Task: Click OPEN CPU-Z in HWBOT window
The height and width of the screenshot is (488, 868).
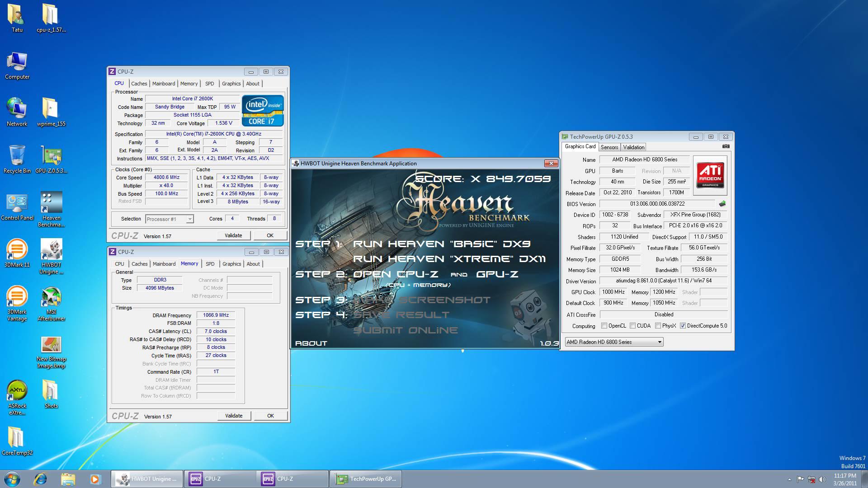Action: click(x=396, y=274)
